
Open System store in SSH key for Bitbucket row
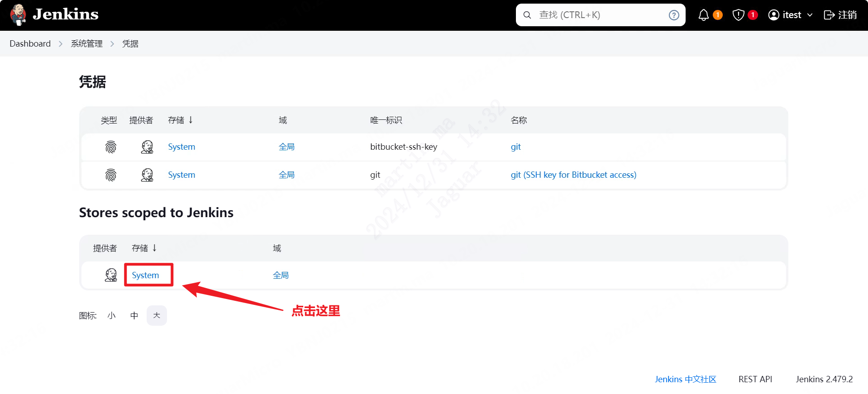[181, 175]
